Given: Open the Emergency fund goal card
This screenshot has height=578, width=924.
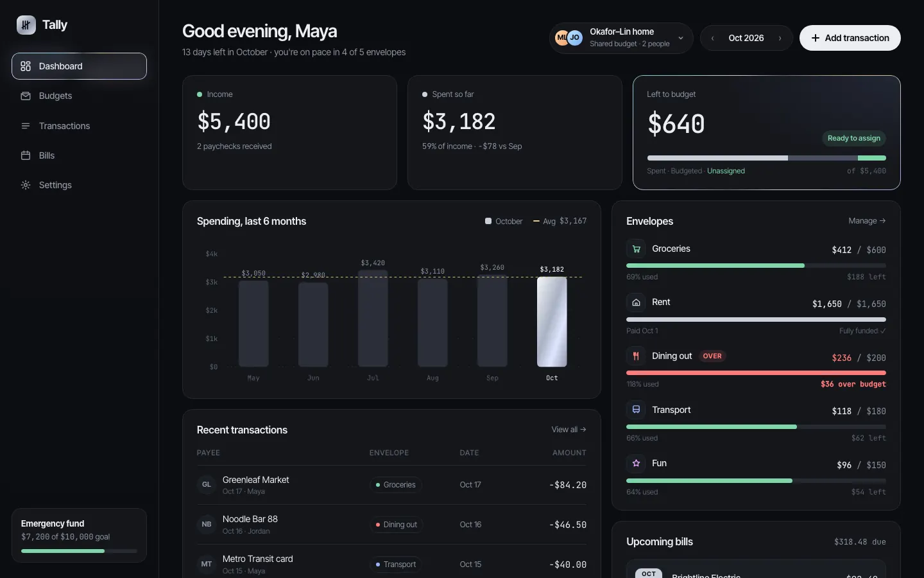Looking at the screenshot, I should 79,536.
